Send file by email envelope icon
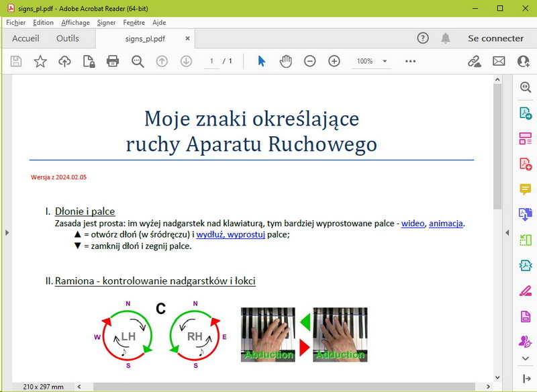Viewport: 537px width, 392px height. click(x=499, y=61)
